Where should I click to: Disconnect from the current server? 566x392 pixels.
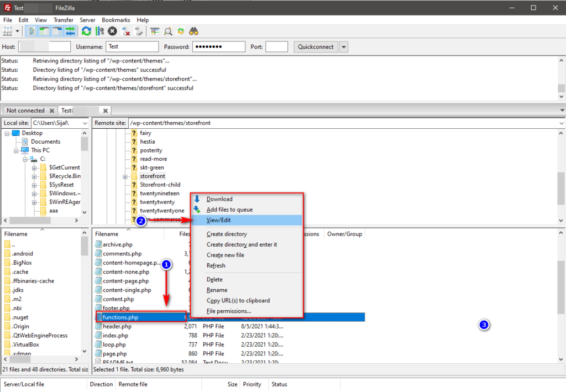[125, 32]
